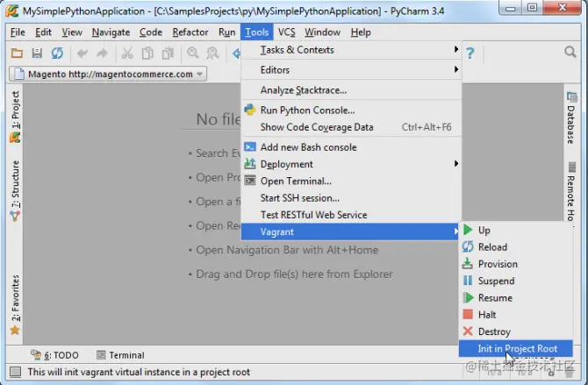Toggle tool window bars button in status bar

[16, 372]
